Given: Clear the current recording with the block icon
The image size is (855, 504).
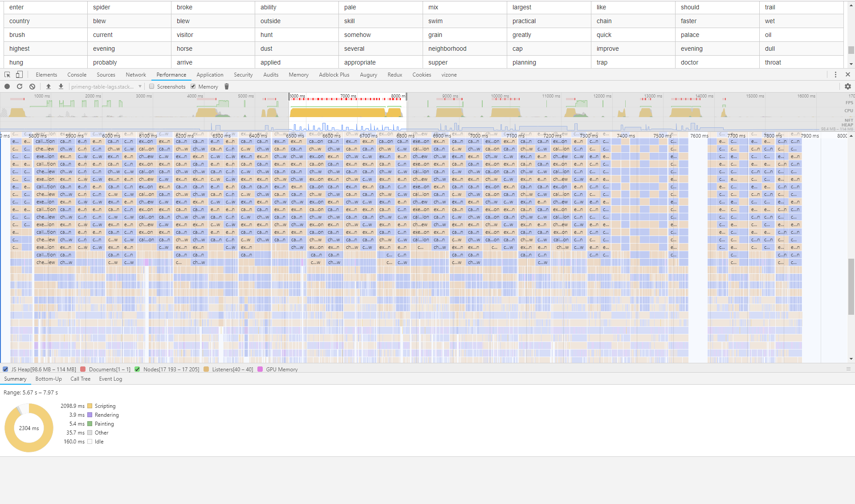Looking at the screenshot, I should tap(32, 86).
